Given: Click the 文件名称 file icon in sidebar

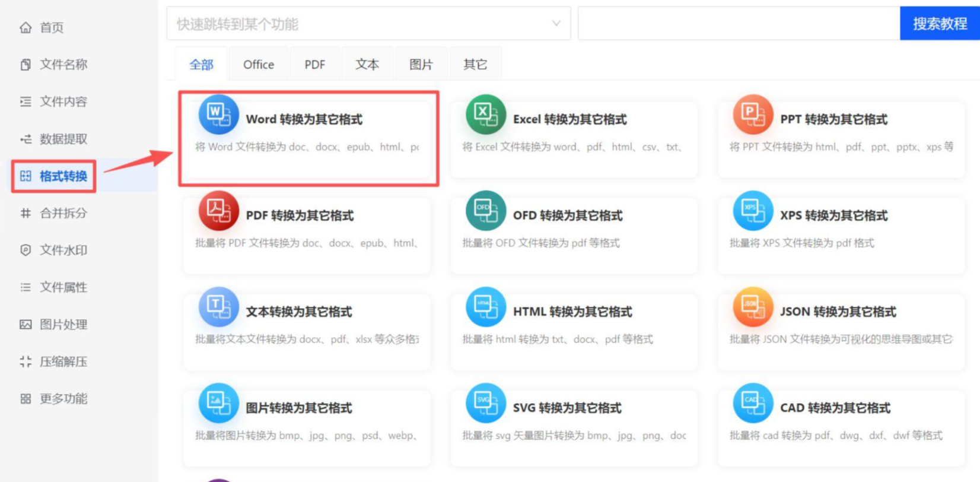Looking at the screenshot, I should pos(26,65).
